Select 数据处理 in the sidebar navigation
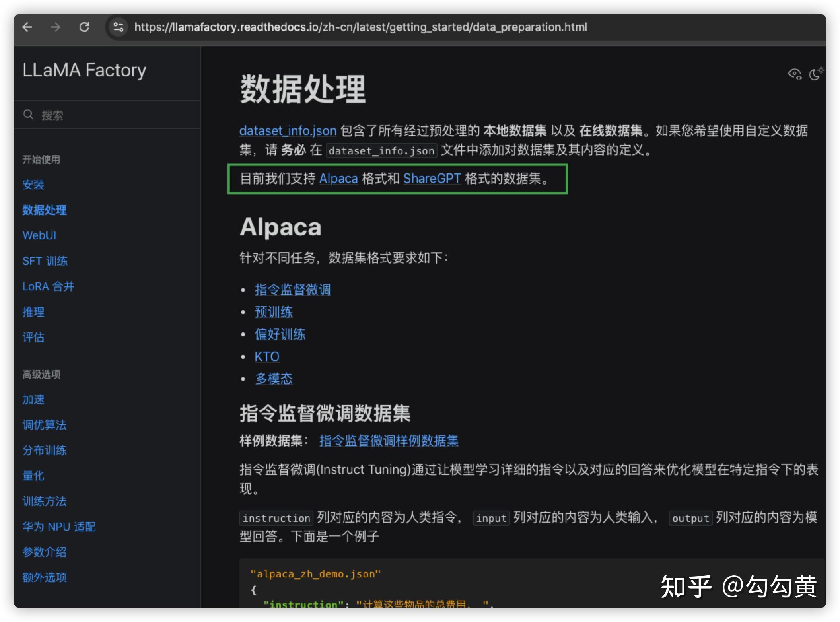 pos(44,210)
